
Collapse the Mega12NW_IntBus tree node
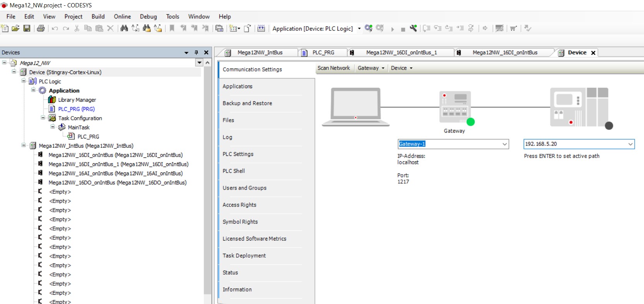click(x=24, y=145)
